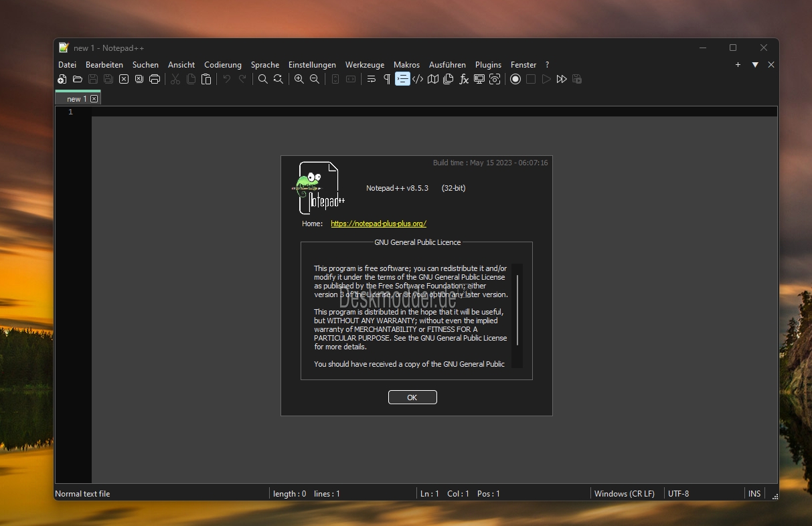The image size is (812, 526).
Task: Run macro multiple times with fast-forward icon
Action: click(x=562, y=79)
